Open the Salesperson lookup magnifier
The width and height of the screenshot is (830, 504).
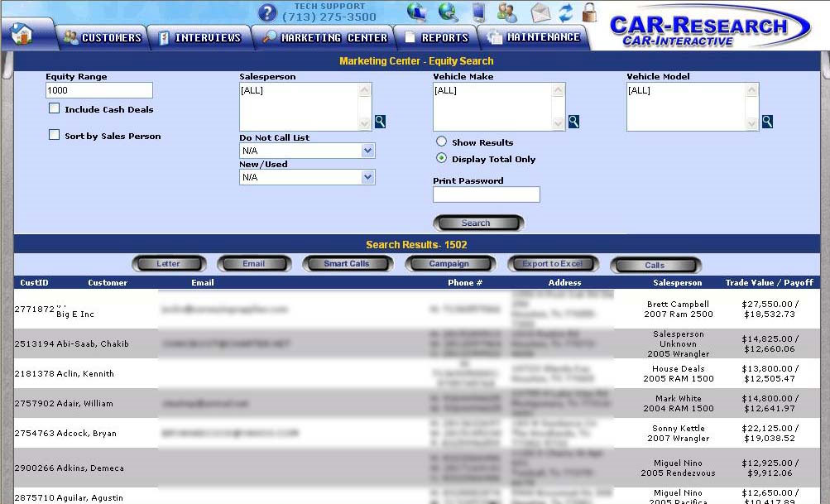[x=380, y=122]
